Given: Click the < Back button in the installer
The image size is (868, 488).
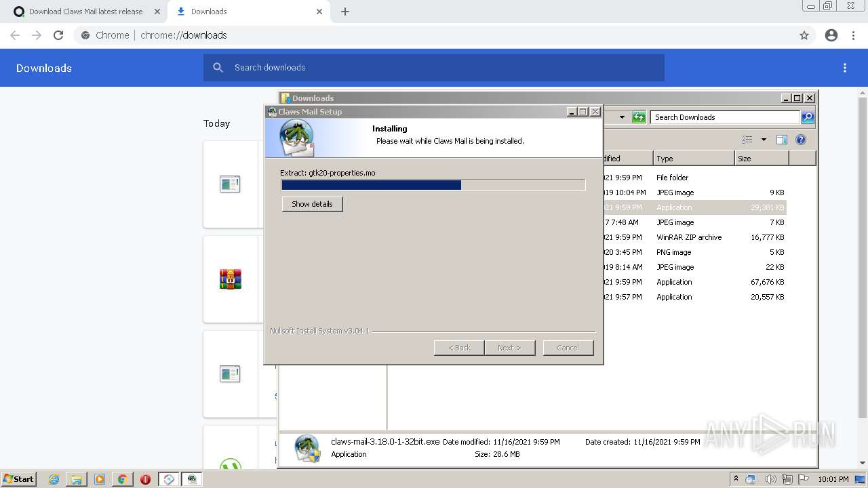Looking at the screenshot, I should point(459,348).
